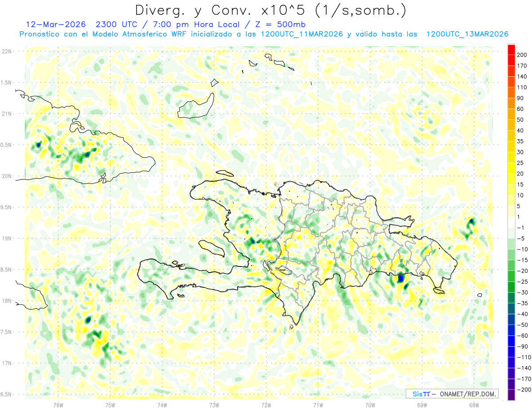
Task: Click the 'SisTT – ONAMET/REP.DOM.' credit box
Action: (x=452, y=394)
